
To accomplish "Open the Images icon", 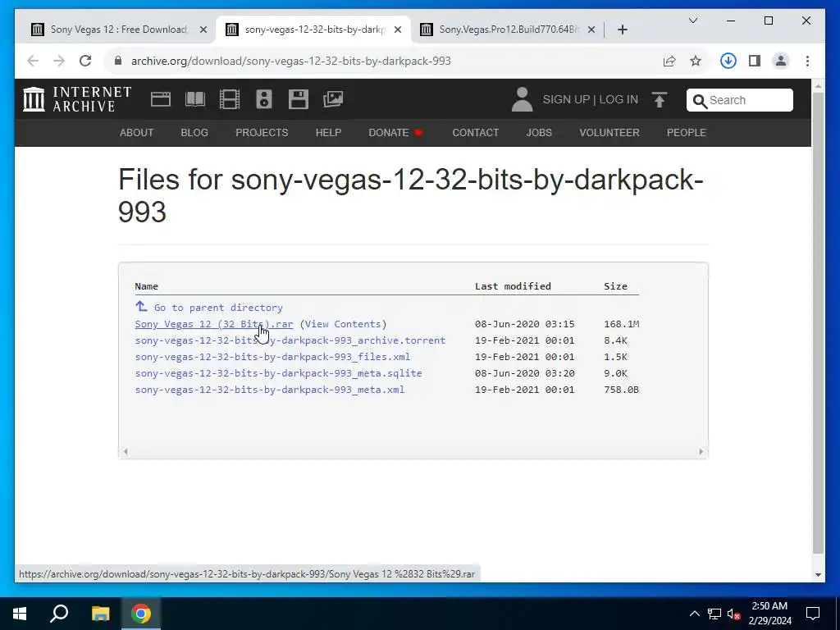I will point(333,99).
